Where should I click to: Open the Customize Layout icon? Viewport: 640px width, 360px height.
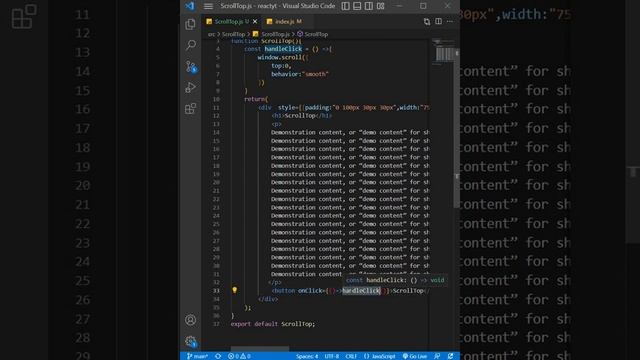coord(380,6)
